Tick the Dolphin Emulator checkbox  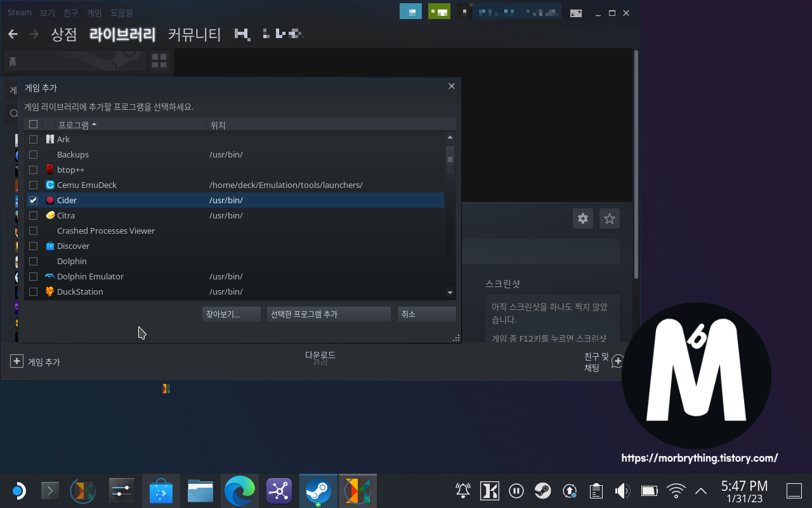pyautogui.click(x=34, y=276)
